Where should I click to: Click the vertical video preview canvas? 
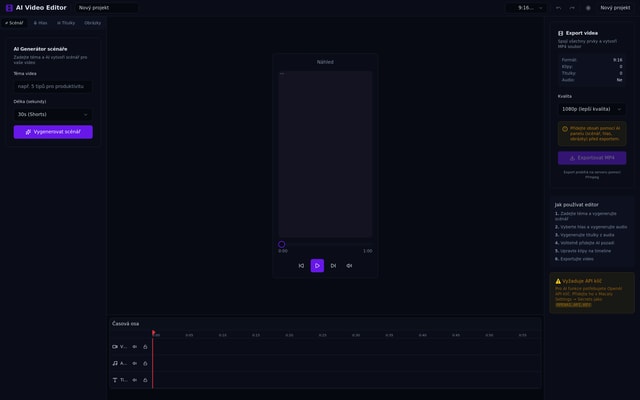click(x=325, y=154)
